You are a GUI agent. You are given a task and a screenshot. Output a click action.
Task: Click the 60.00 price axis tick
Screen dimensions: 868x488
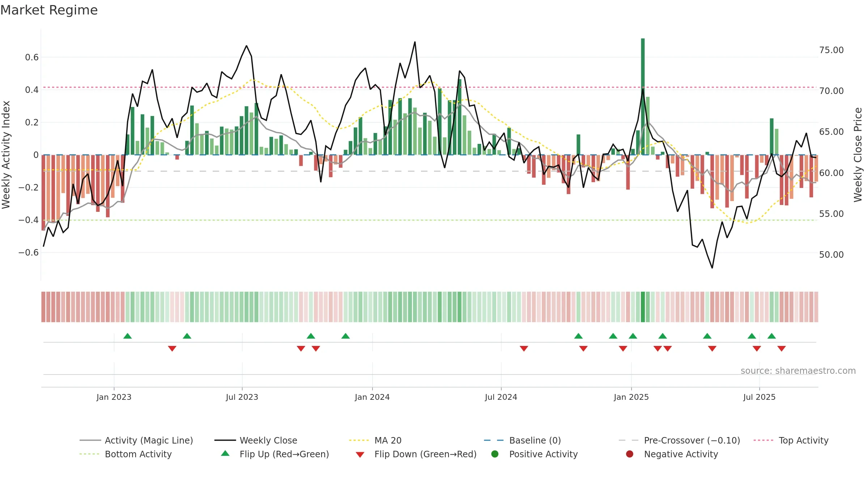pos(831,173)
